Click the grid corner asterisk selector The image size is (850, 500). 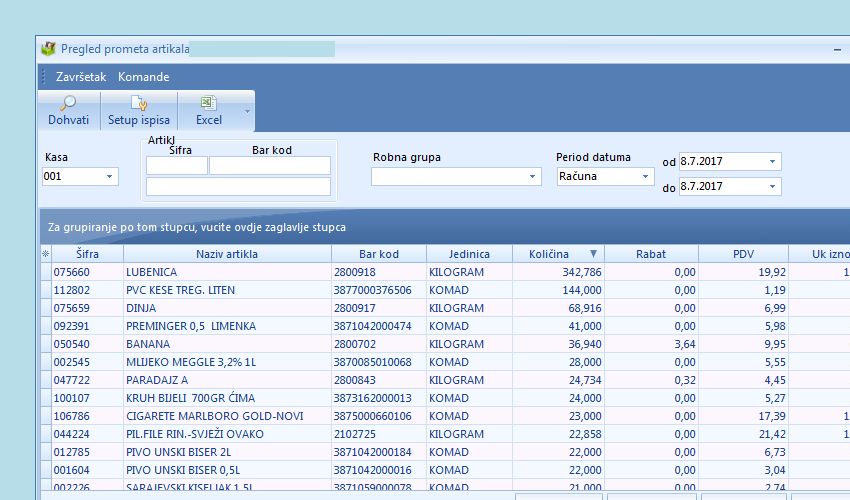click(x=44, y=254)
